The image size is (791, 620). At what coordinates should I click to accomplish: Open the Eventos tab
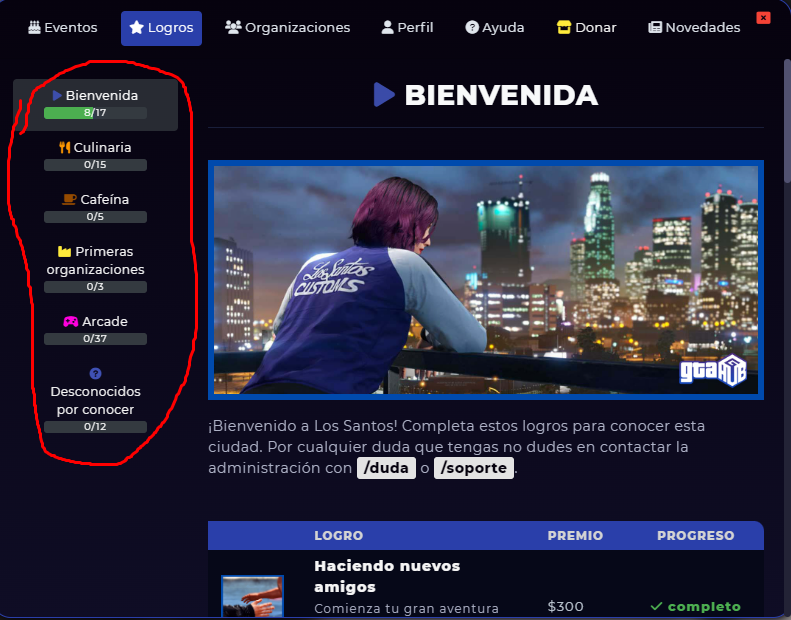63,28
